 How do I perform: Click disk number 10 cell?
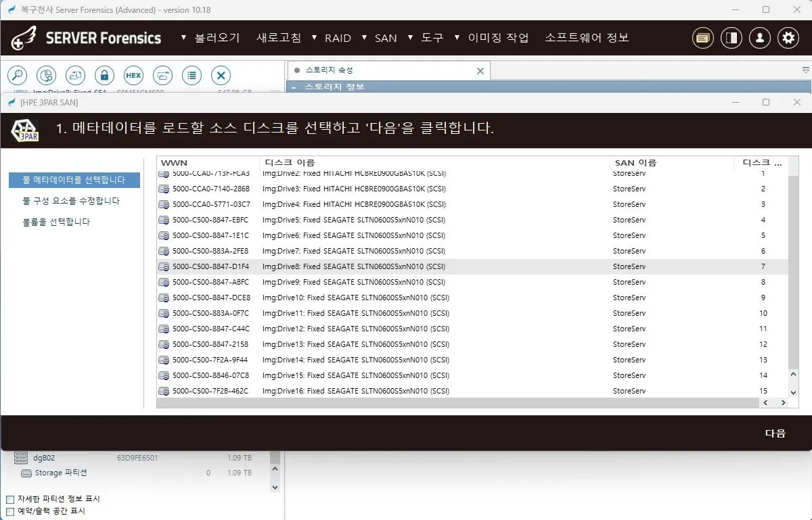point(763,313)
